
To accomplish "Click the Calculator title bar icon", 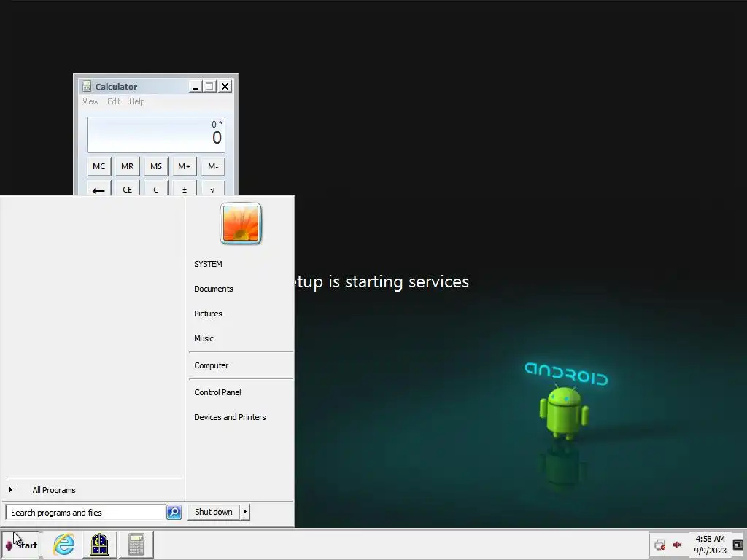I will tap(87, 86).
